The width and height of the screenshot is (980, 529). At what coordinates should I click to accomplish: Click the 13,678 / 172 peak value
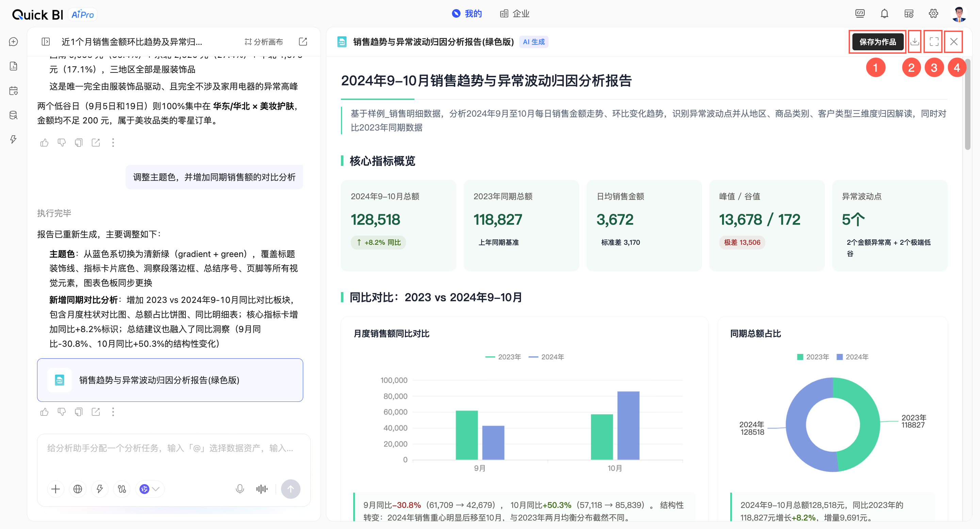(x=759, y=219)
